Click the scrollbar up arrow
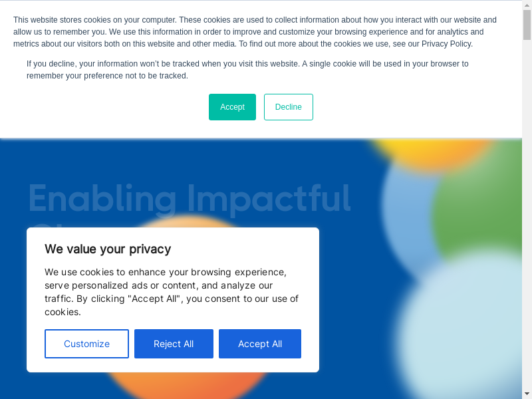Screen dimensions: 532x399 [527, 5]
